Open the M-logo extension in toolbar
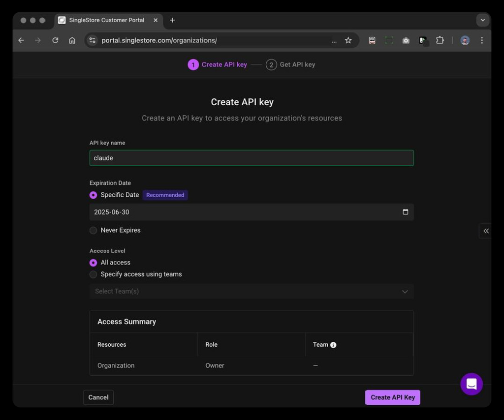Image resolution: width=504 pixels, height=420 pixels. tap(372, 40)
